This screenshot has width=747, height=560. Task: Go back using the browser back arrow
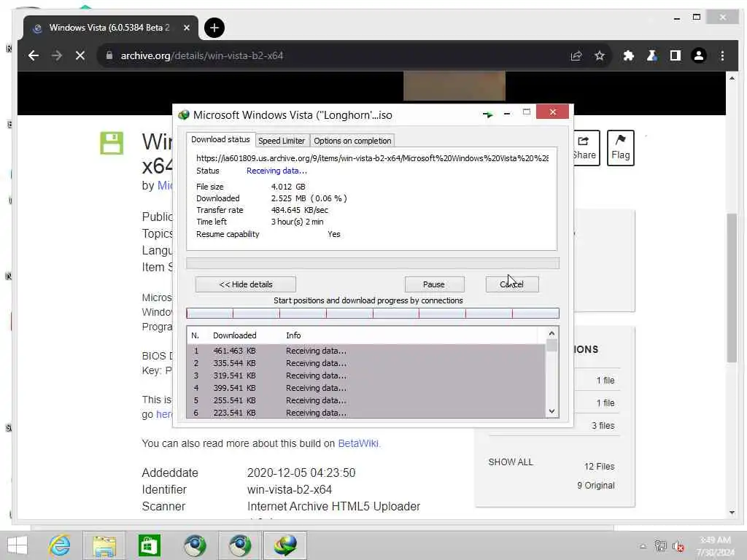point(34,55)
